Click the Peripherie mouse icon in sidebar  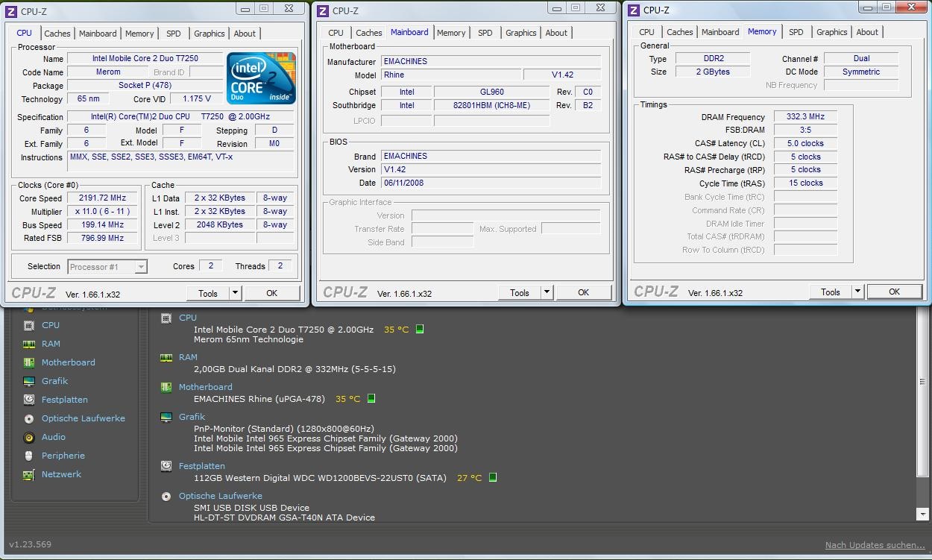[x=28, y=456]
